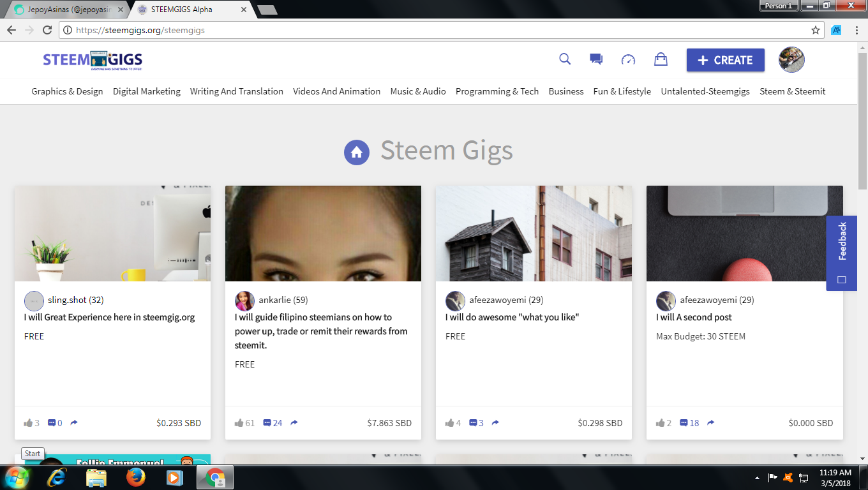Click the SteemGigs logo
This screenshot has height=490, width=868.
pyautogui.click(x=93, y=60)
